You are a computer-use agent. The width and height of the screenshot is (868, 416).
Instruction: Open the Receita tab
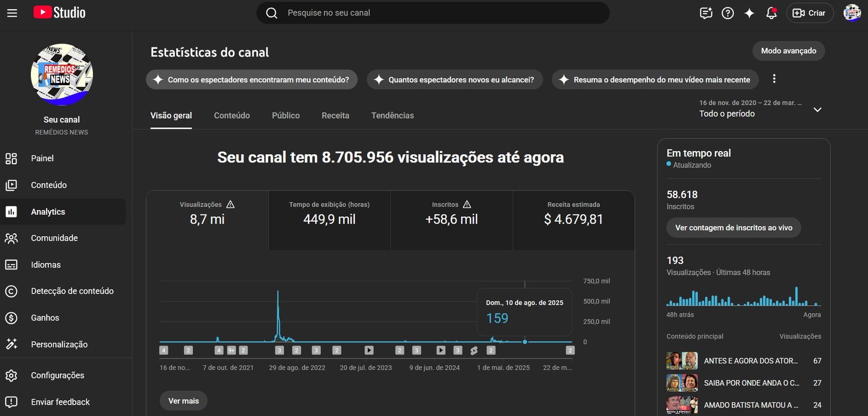tap(335, 116)
